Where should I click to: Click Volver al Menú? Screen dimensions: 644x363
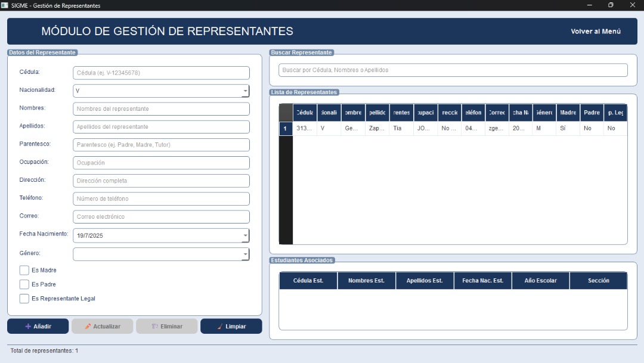(x=595, y=32)
